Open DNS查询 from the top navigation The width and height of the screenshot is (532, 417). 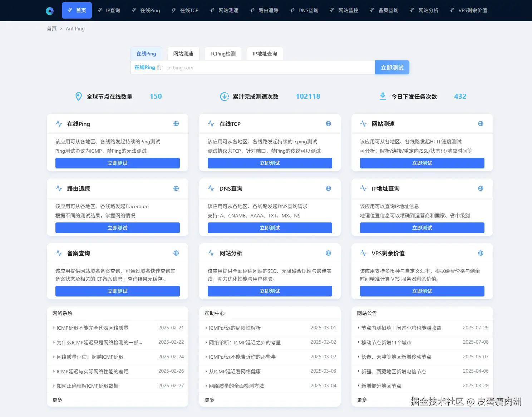(304, 10)
